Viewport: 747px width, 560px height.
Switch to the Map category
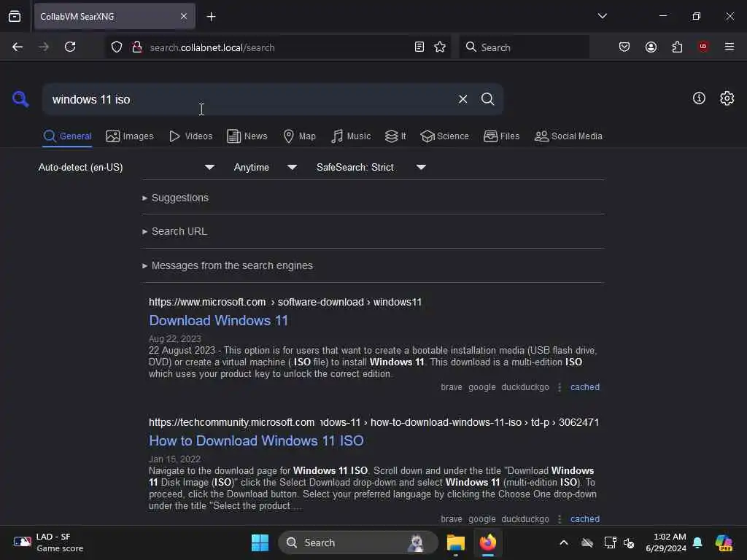pyautogui.click(x=299, y=136)
